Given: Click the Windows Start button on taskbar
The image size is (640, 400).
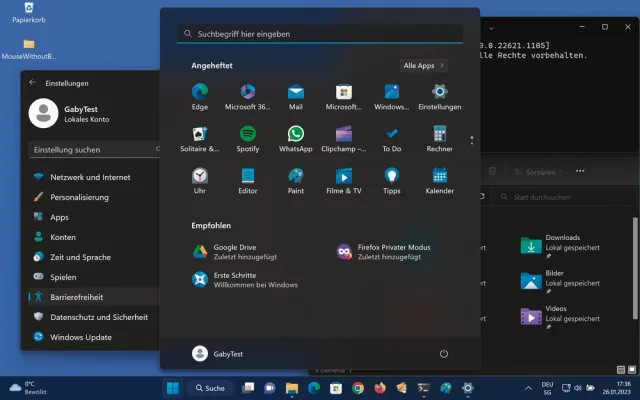Looking at the screenshot, I should point(171,387).
